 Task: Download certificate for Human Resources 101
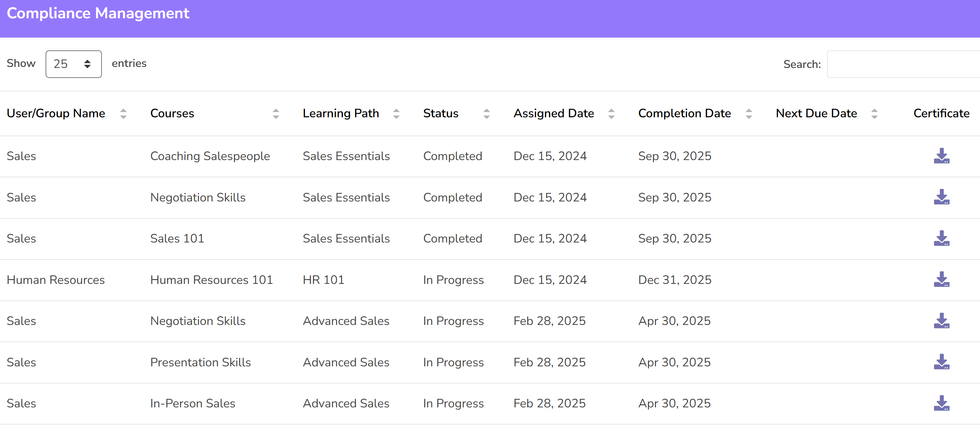(x=941, y=280)
